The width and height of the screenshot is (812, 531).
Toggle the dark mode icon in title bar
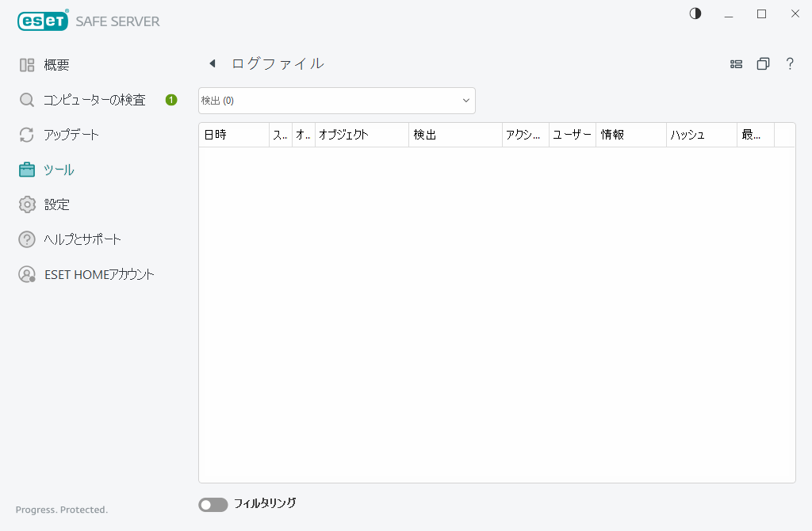(x=695, y=13)
